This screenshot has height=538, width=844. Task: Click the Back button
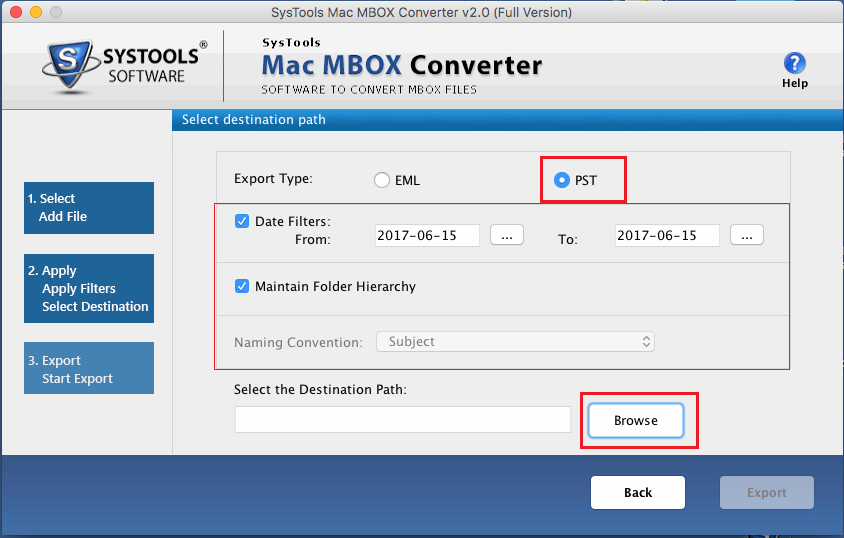637,492
